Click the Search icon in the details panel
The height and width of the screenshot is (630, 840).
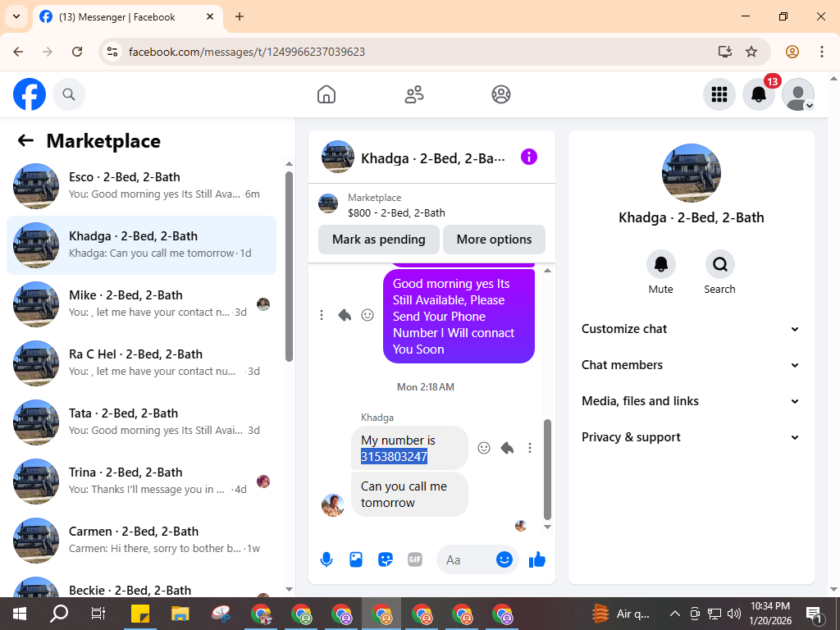(x=719, y=264)
